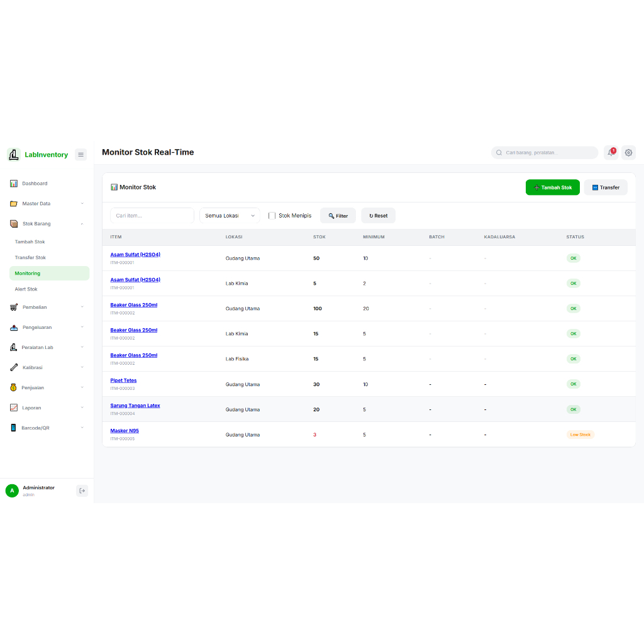Expand the Laporan menu chevron
This screenshot has width=644, height=644.
click(82, 408)
